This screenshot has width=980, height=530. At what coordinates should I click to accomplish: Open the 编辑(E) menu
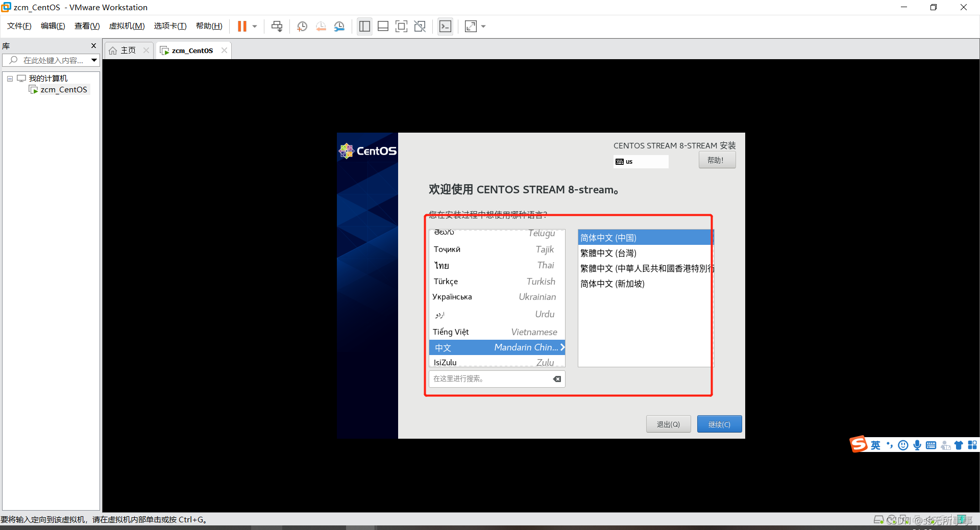pyautogui.click(x=53, y=26)
